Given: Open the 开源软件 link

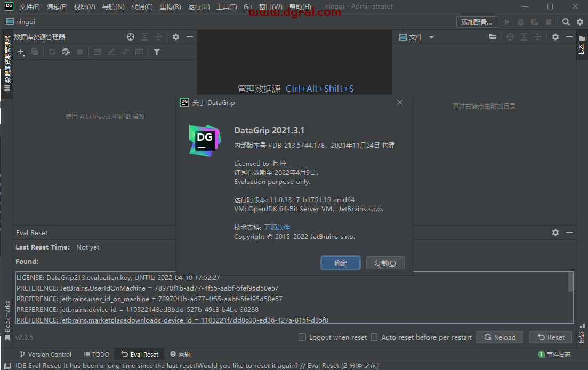Looking at the screenshot, I should (x=277, y=228).
